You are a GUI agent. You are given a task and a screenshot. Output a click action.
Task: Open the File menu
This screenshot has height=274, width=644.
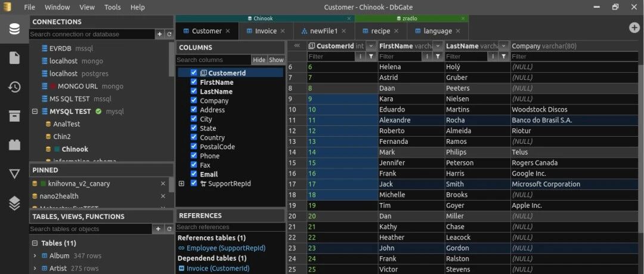point(30,7)
